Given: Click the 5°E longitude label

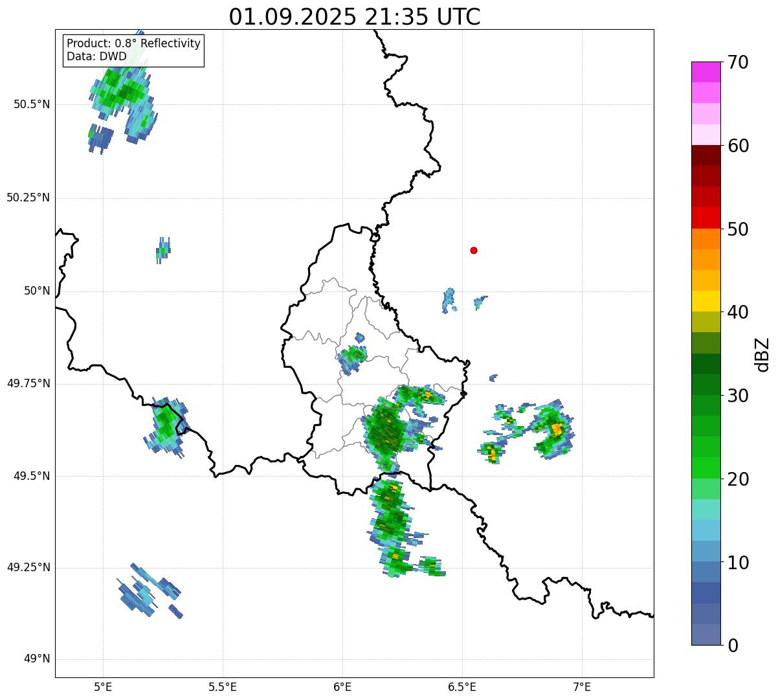Looking at the screenshot, I should pyautogui.click(x=103, y=686).
